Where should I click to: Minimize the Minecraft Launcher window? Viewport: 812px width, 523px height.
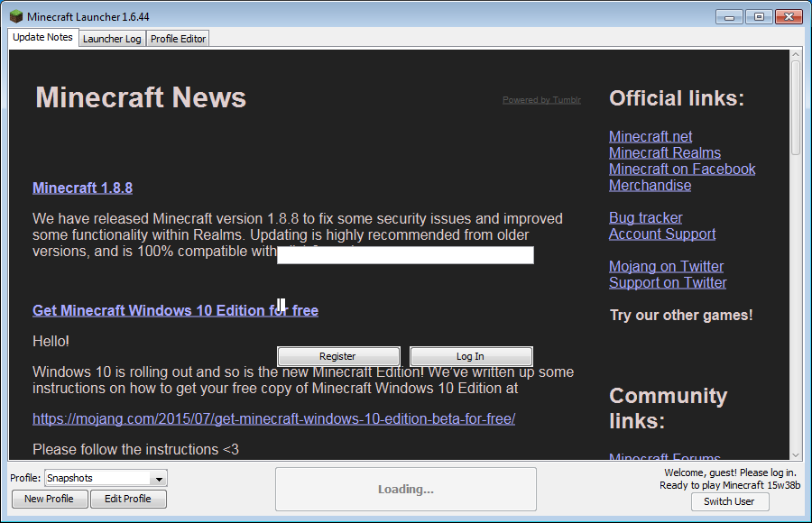tap(730, 17)
